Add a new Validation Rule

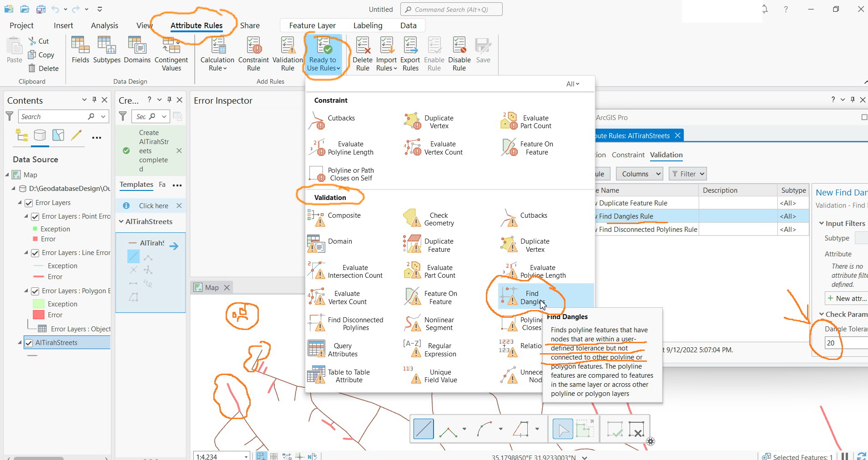pos(287,53)
